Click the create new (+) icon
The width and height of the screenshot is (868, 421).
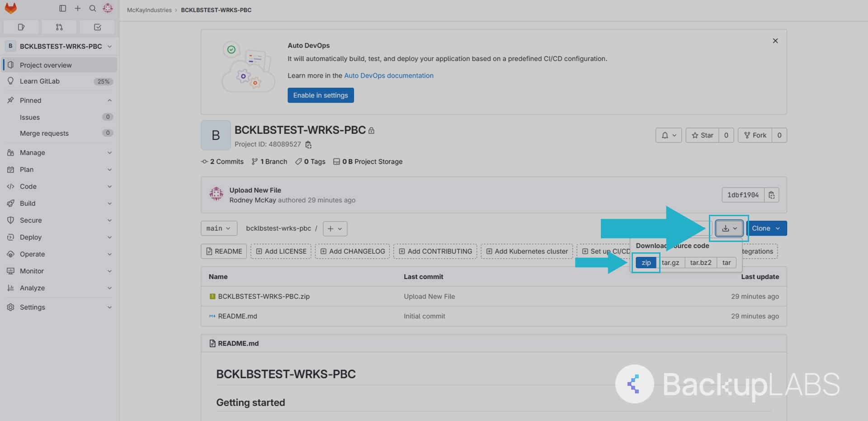(x=77, y=8)
